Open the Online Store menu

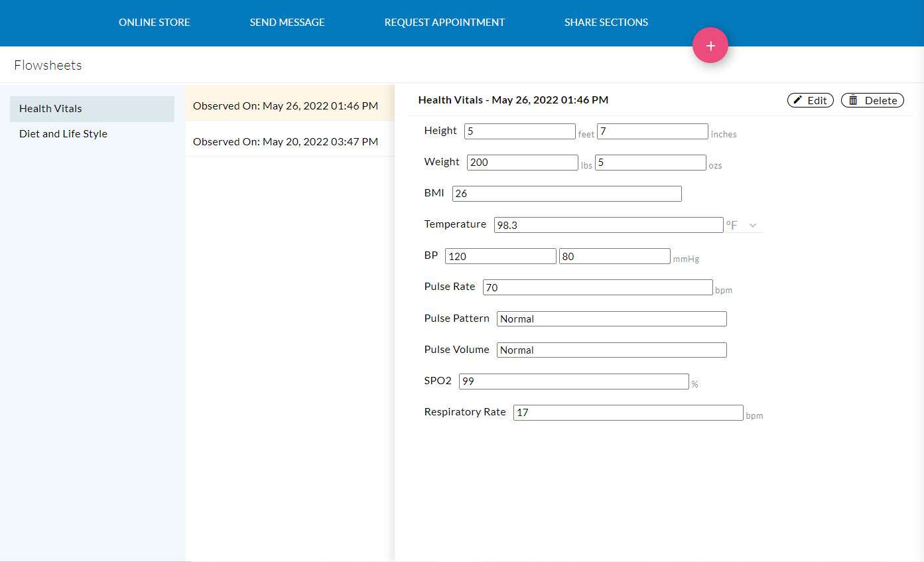(154, 23)
